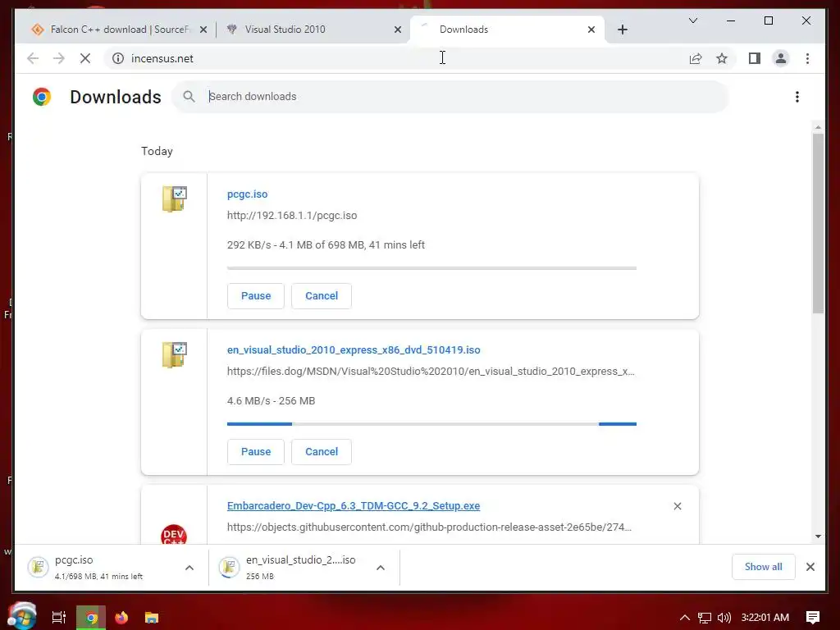This screenshot has width=840, height=630.
Task: Expand en_visual_studio shelf item options chevron
Action: click(381, 568)
